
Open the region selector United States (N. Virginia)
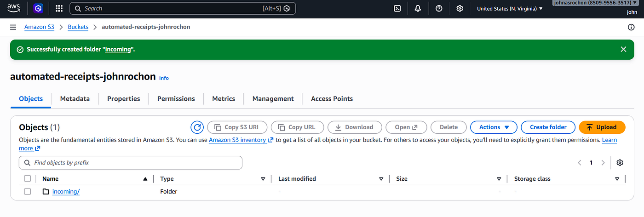510,8
